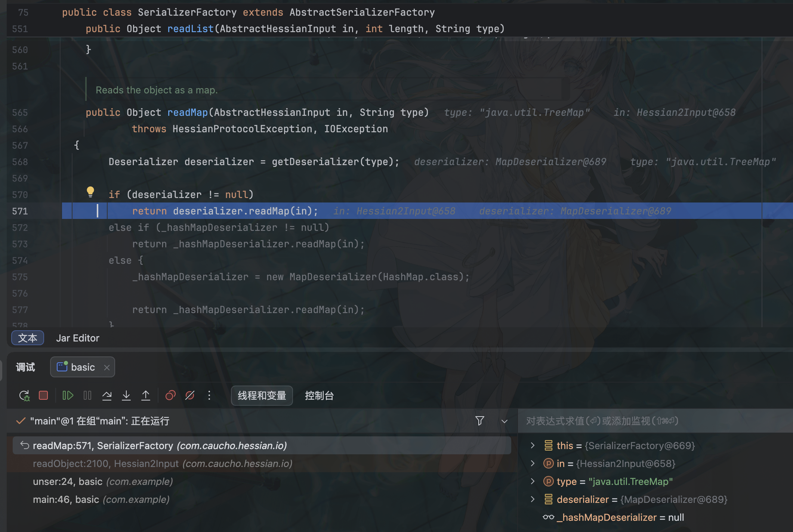Click the intention lightbulb on line 570
Image resolution: width=793 pixels, height=532 pixels.
coord(90,192)
